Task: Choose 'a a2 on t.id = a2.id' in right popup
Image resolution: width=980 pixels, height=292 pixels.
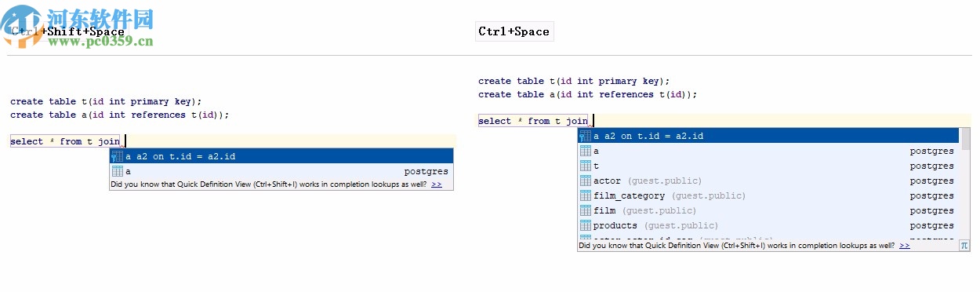Action: click(769, 136)
